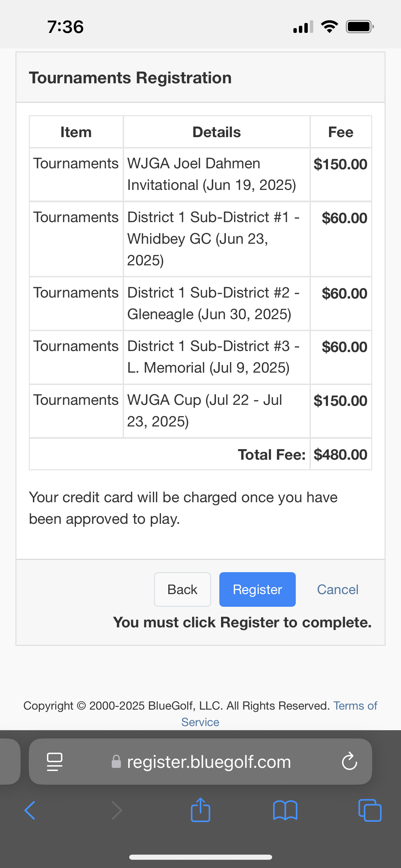Cancel the tournament registration
This screenshot has width=401, height=868.
pos(338,589)
